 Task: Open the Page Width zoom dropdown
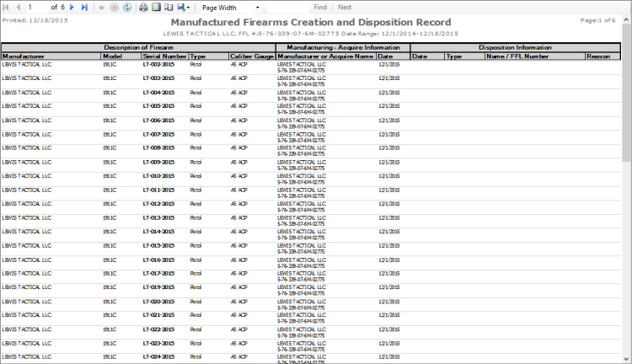(231, 8)
